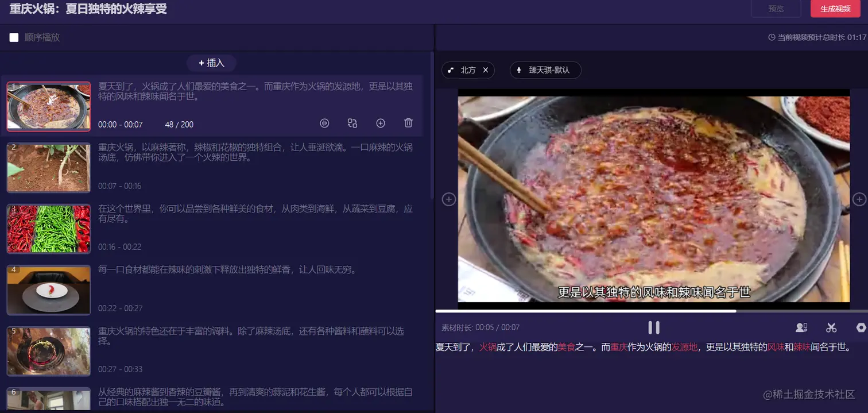Click the scissors cut icon
Screen dimensions: 868x413
tap(831, 327)
